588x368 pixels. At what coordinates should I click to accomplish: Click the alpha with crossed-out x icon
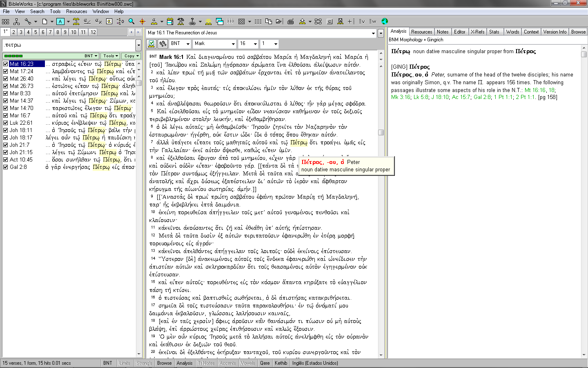tap(98, 21)
